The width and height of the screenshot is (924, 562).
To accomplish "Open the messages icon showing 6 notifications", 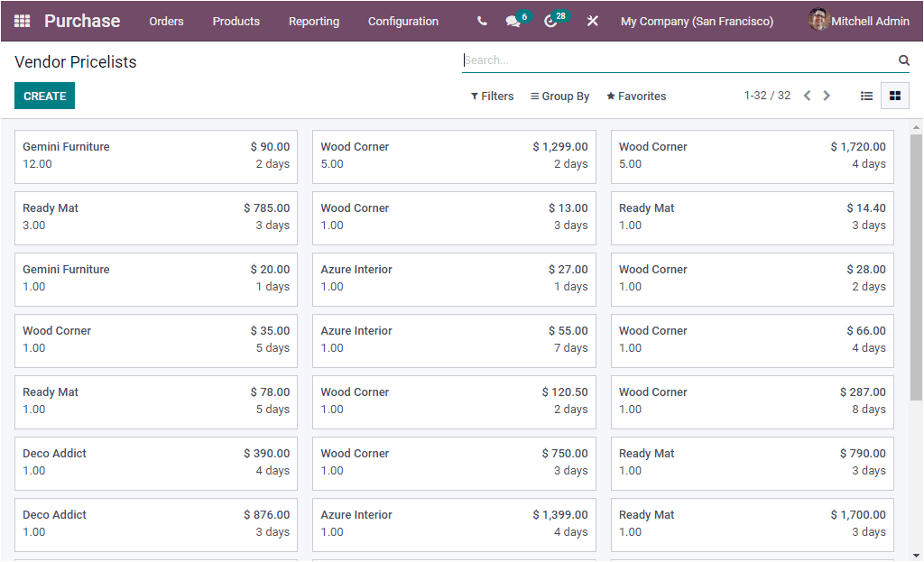I will (511, 20).
